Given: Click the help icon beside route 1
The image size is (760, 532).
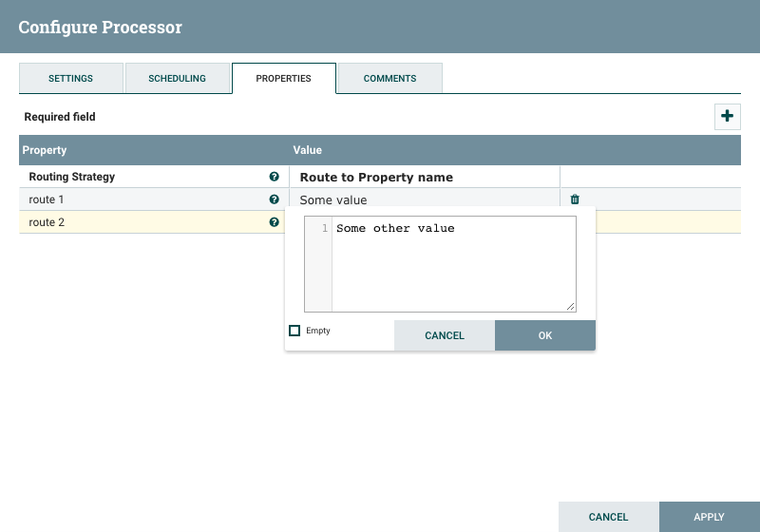Looking at the screenshot, I should [x=275, y=199].
